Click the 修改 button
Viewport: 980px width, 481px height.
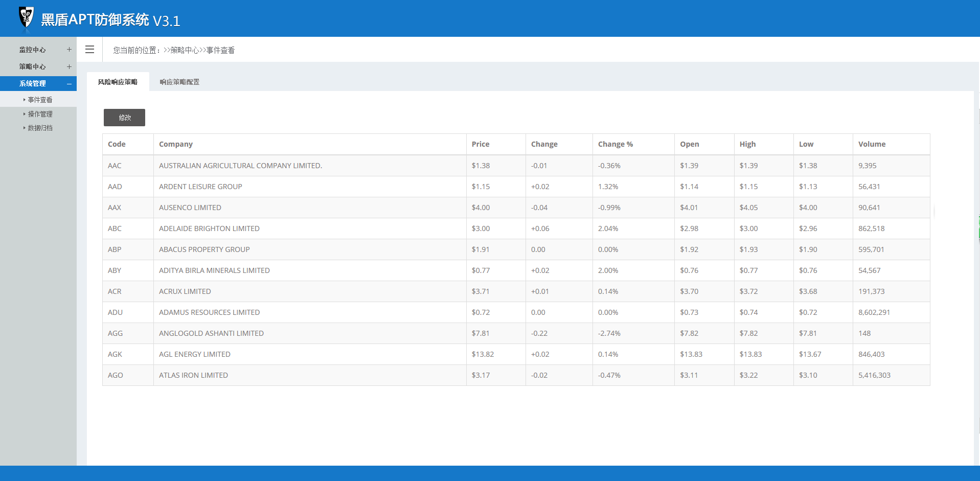[x=124, y=118]
